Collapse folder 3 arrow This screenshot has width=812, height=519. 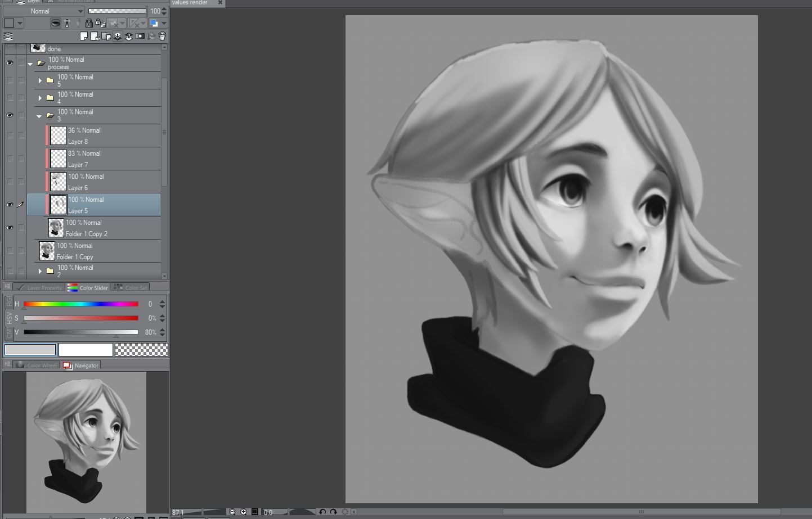39,116
